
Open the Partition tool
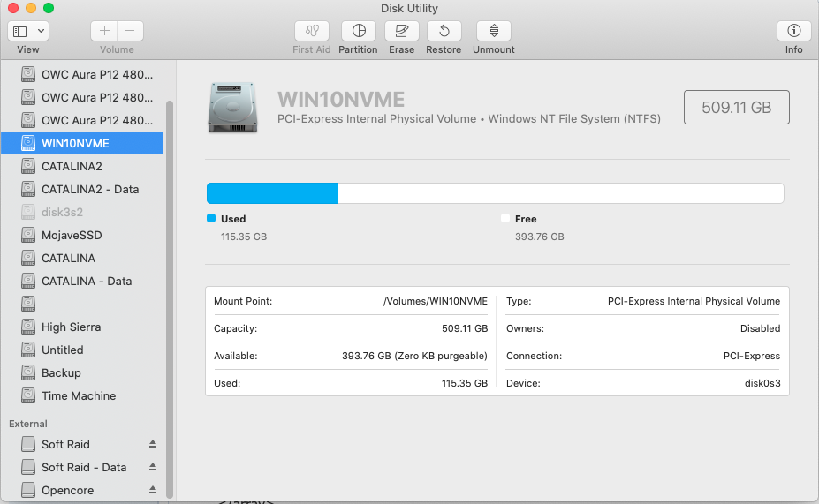point(359,31)
